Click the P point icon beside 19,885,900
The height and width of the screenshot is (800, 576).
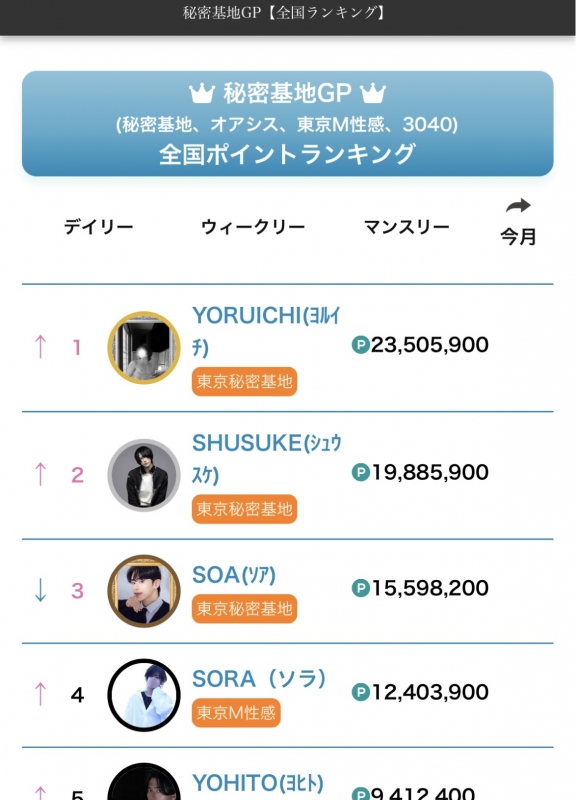(x=361, y=472)
